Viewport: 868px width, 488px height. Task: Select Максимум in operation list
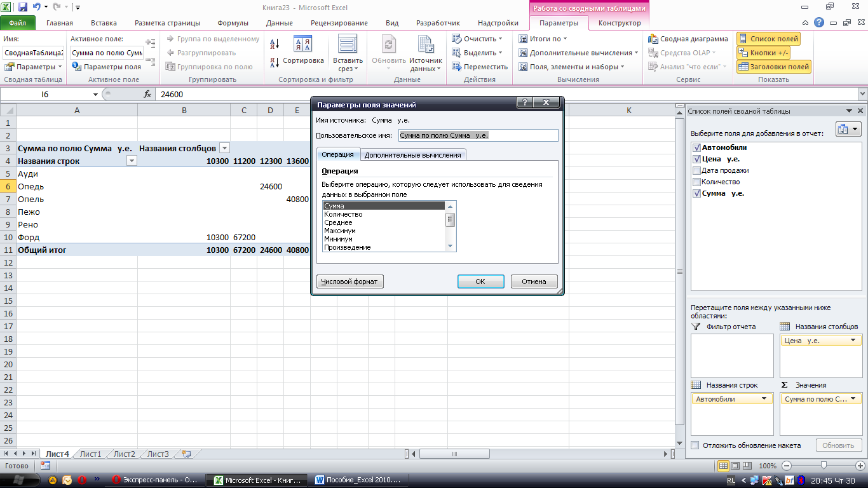pos(384,231)
